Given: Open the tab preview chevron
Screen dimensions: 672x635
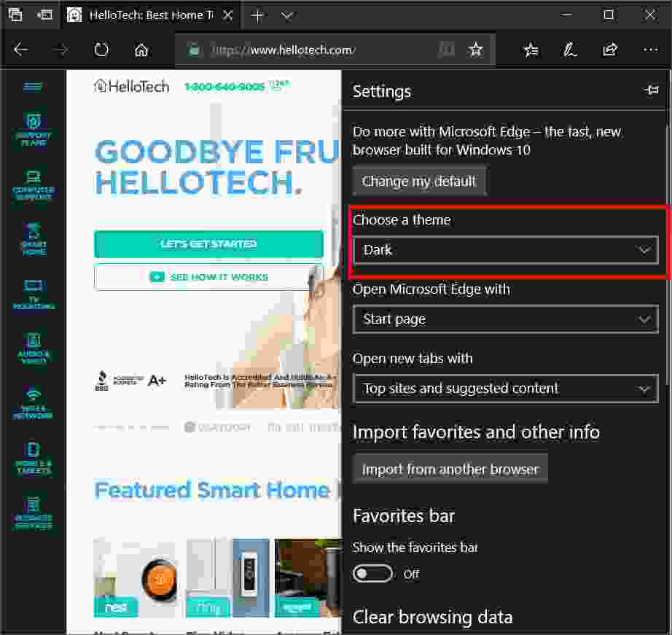Looking at the screenshot, I should (x=286, y=16).
